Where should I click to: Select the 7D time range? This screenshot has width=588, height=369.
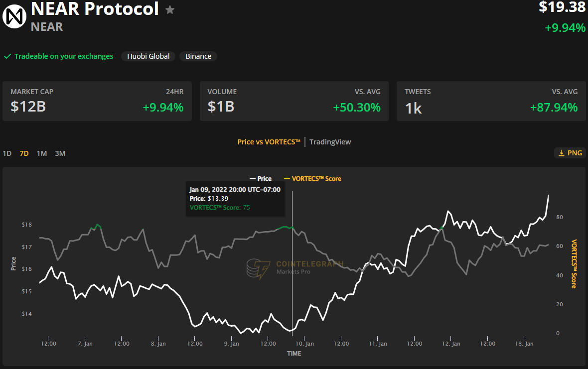pos(24,153)
